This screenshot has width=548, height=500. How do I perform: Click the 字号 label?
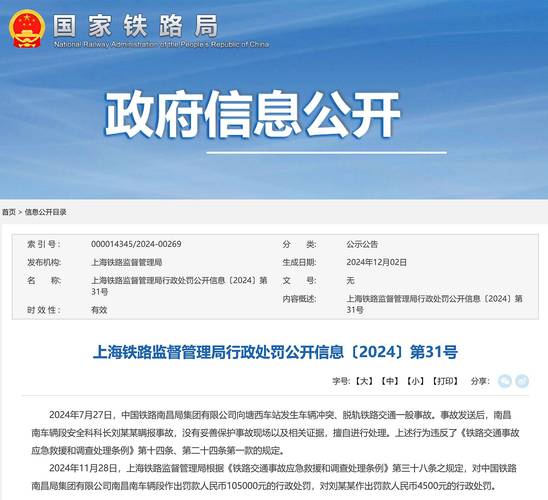(x=341, y=381)
